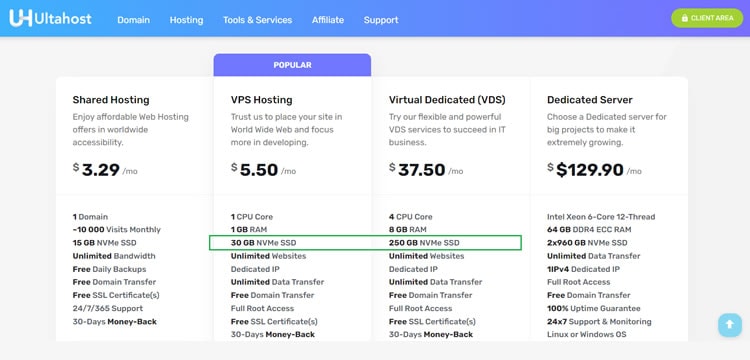The height and width of the screenshot is (360, 750).
Task: Open the Support menu
Action: [381, 20]
